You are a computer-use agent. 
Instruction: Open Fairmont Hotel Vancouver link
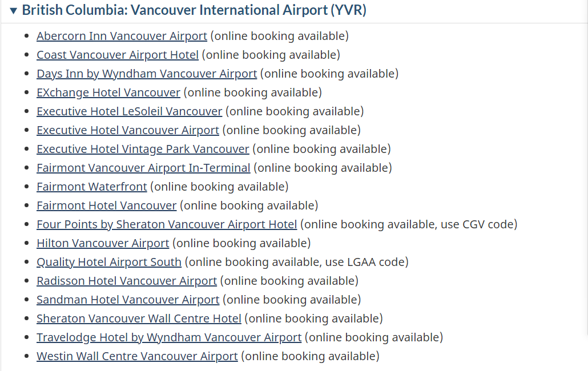(x=107, y=205)
